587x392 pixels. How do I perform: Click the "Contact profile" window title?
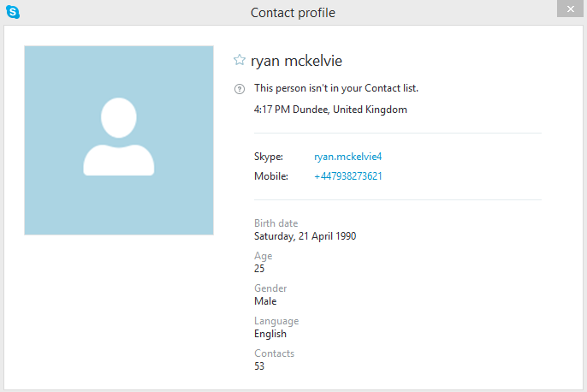(x=293, y=13)
